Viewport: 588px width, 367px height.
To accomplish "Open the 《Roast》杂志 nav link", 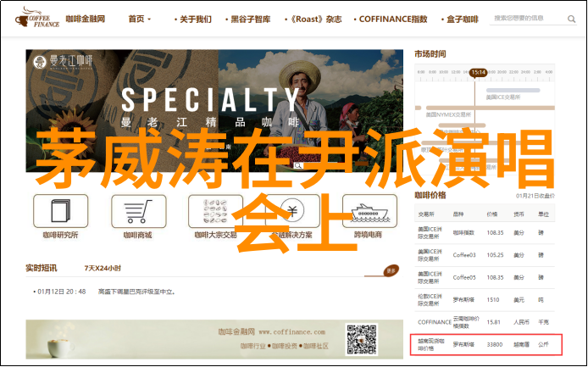I will [315, 19].
